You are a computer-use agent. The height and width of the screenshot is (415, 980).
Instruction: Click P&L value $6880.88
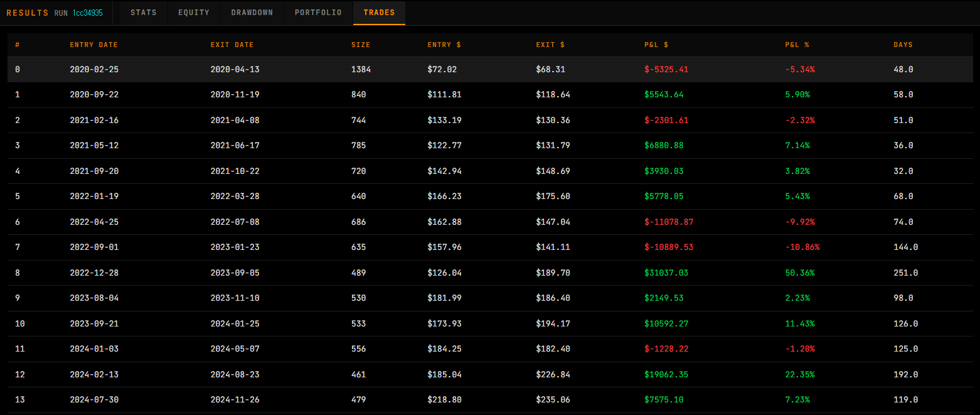664,146
